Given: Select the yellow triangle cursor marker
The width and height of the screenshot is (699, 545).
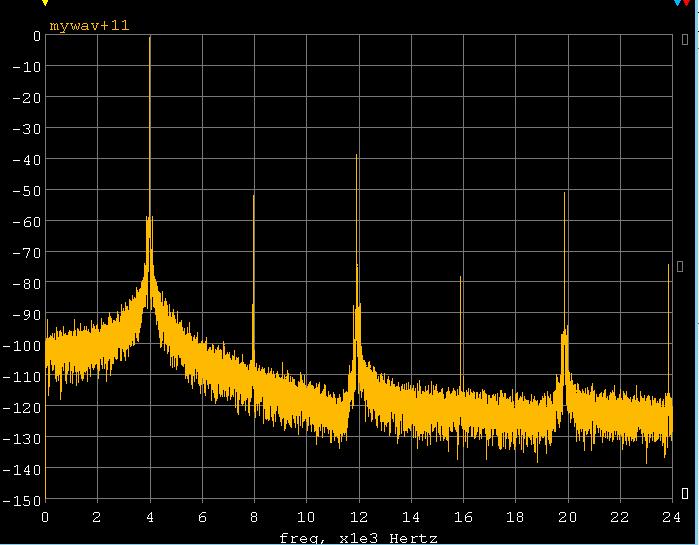Looking at the screenshot, I should (x=45, y=2).
